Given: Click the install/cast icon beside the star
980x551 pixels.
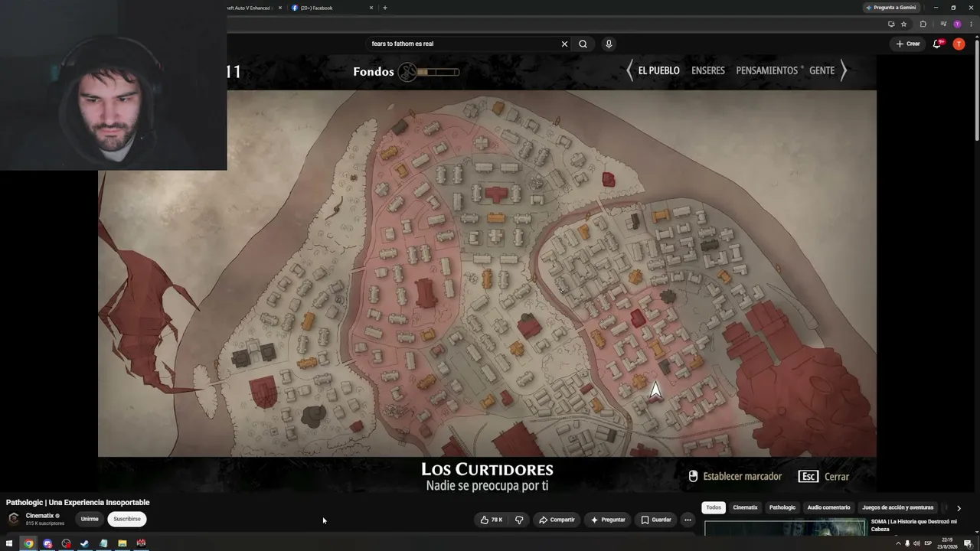Looking at the screenshot, I should click(891, 24).
